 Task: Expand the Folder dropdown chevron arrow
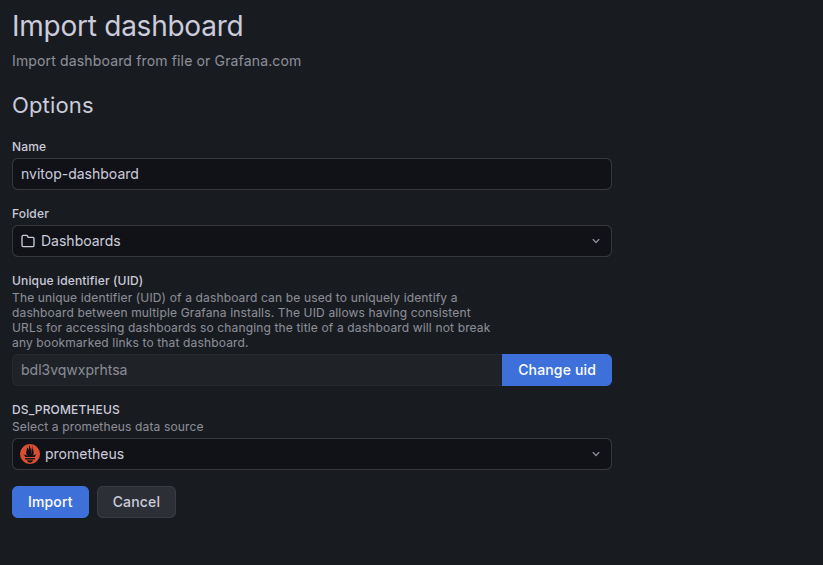tap(596, 241)
